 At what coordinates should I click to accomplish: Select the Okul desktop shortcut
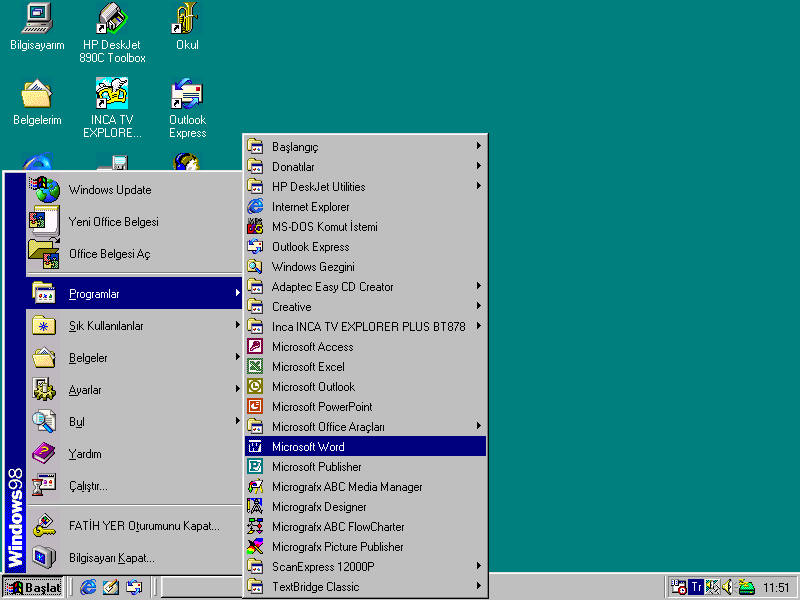pos(187,27)
